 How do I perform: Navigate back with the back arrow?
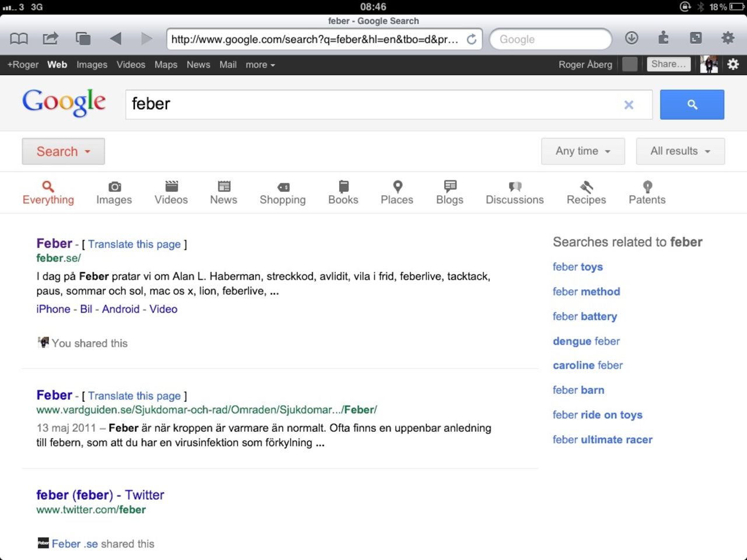tap(116, 38)
